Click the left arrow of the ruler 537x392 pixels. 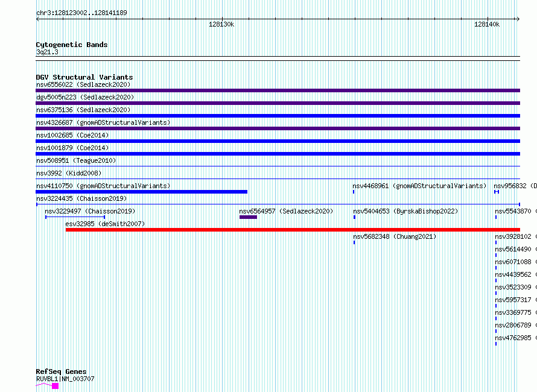pyautogui.click(x=37, y=19)
